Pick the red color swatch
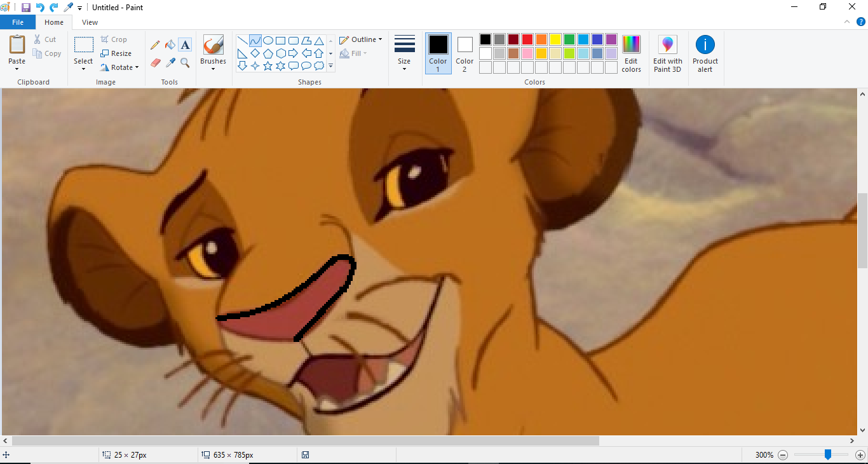Image resolution: width=868 pixels, height=464 pixels. [527, 39]
